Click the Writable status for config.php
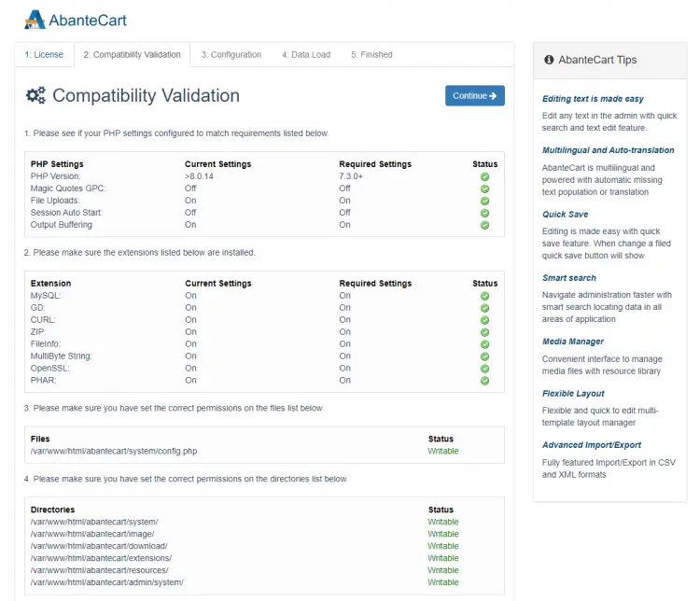Viewport: 700px width, 601px height. pyautogui.click(x=443, y=451)
